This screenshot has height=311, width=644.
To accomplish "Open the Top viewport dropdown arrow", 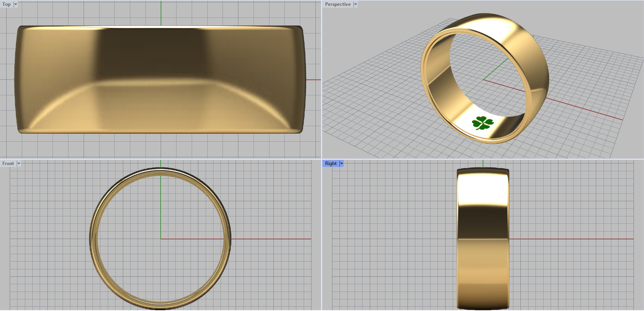I will pos(16,4).
